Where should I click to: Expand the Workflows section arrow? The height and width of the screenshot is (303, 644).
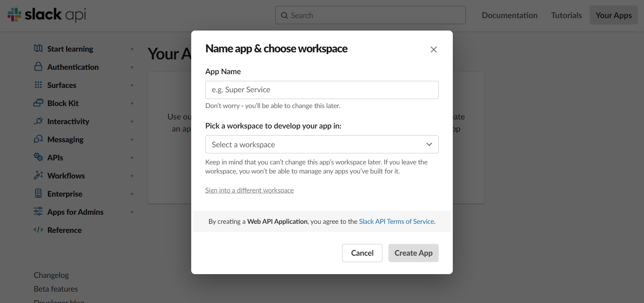click(132, 176)
